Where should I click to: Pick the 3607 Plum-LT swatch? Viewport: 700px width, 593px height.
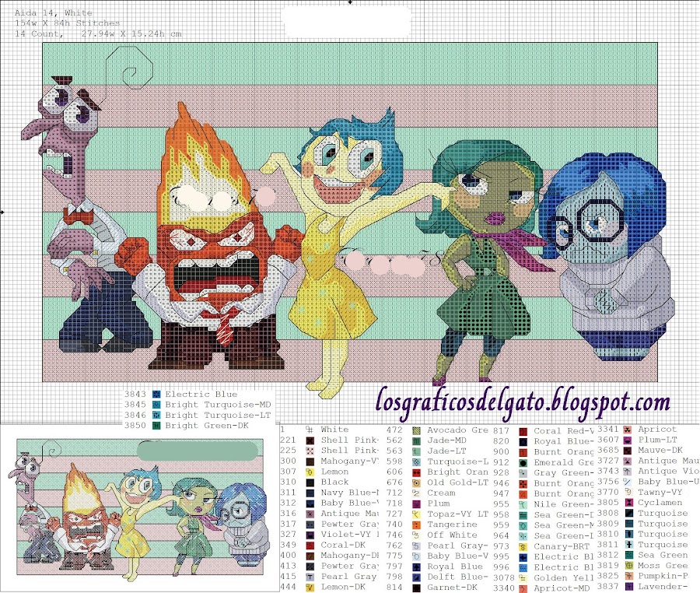tap(628, 440)
